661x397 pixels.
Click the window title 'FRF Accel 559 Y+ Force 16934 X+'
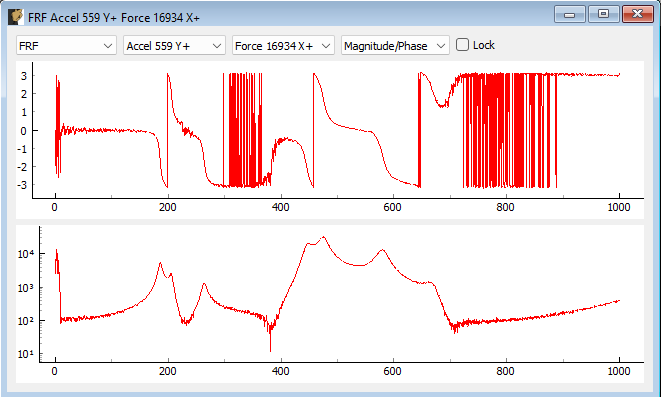(114, 18)
